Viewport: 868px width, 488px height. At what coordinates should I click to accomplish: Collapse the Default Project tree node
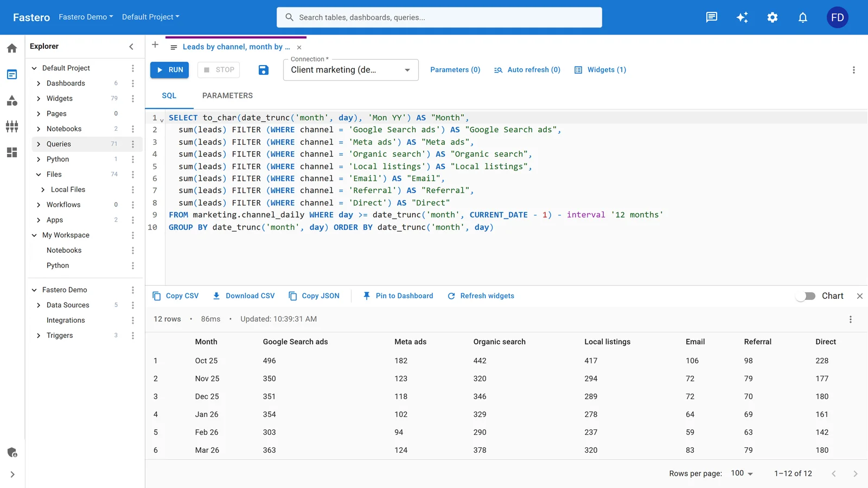tap(34, 68)
